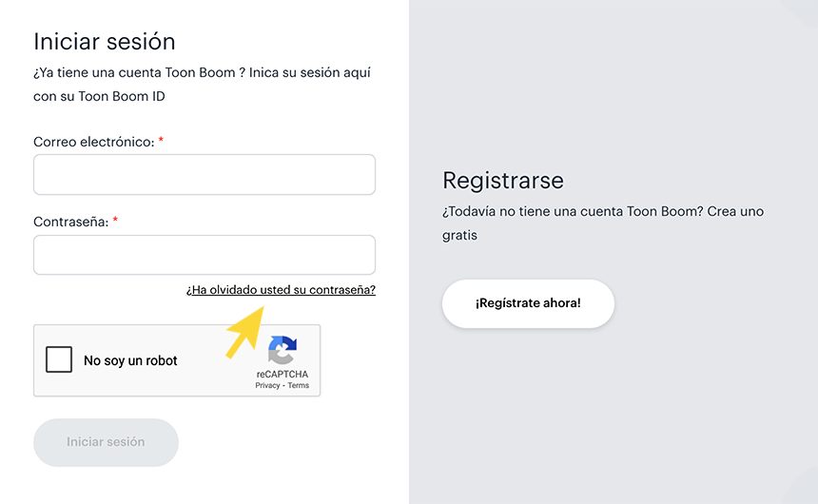818x504 pixels.
Task: Click the "Contraseña:" field label
Action: (x=70, y=222)
